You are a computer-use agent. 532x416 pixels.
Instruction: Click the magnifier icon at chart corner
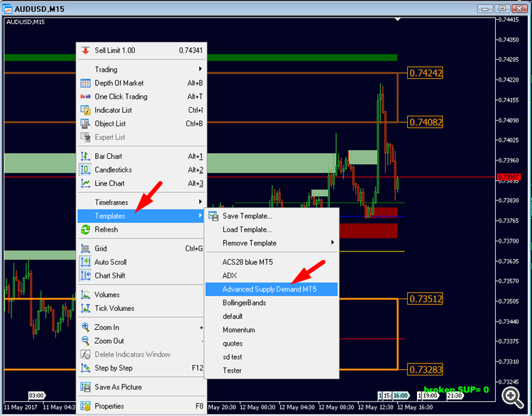tap(512, 398)
